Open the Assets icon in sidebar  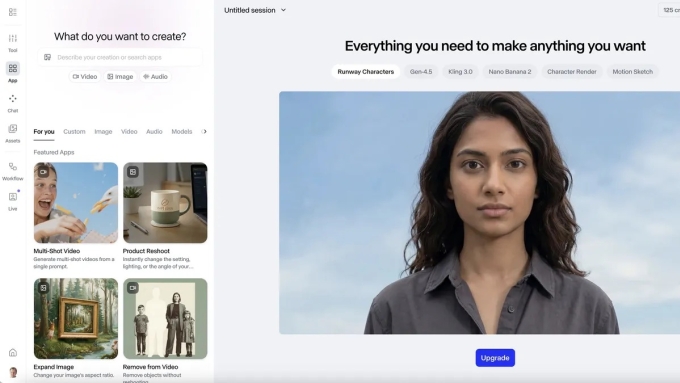point(13,133)
